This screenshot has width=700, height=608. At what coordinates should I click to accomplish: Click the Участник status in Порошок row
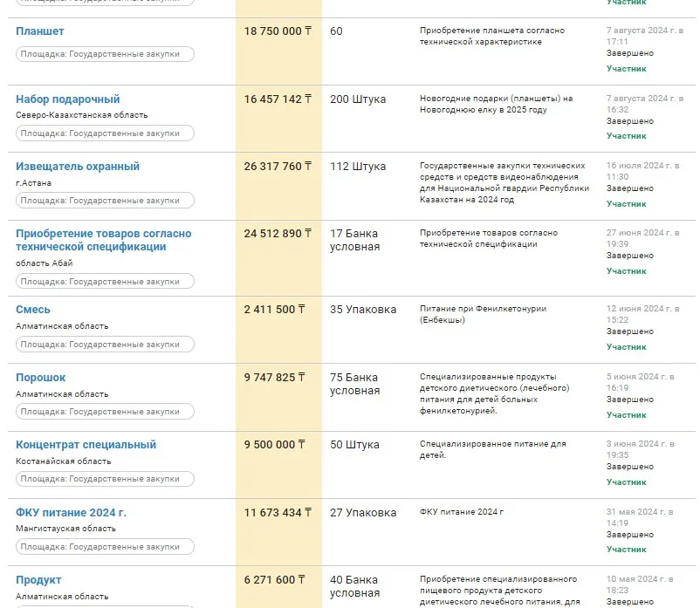coord(627,415)
